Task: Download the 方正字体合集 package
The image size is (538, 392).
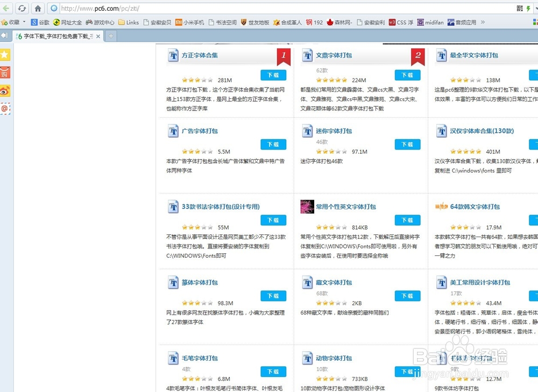Action: pyautogui.click(x=273, y=75)
